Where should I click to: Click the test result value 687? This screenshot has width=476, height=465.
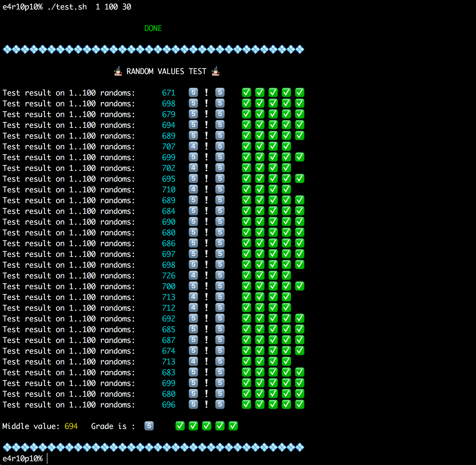[169, 340]
